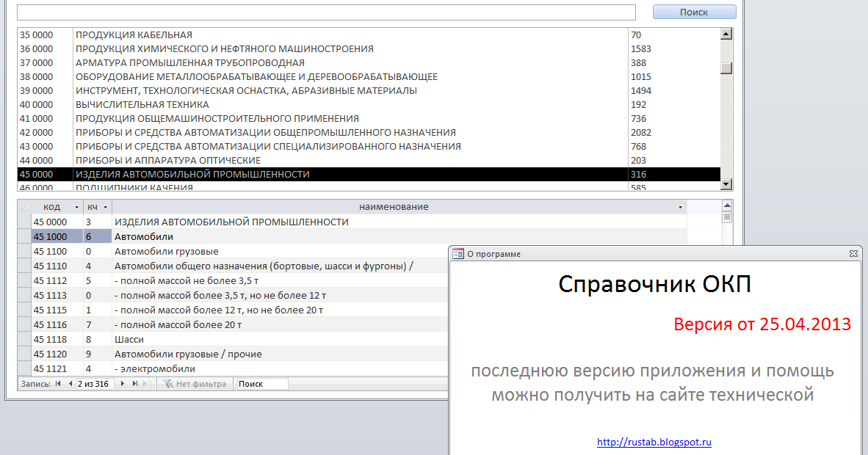Screen dimensions: 868x455
Task: Click the code cell '45 1113'
Action: tap(57, 295)
